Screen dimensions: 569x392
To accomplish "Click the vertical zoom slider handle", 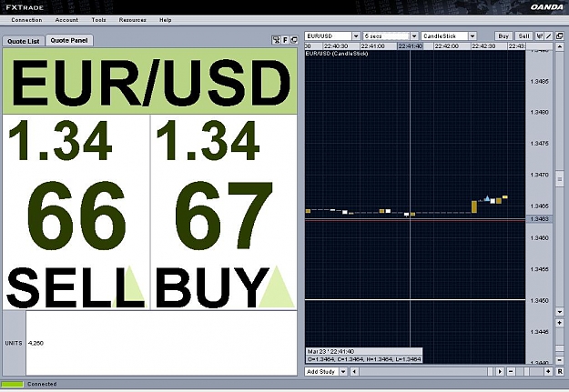I will pos(560,348).
